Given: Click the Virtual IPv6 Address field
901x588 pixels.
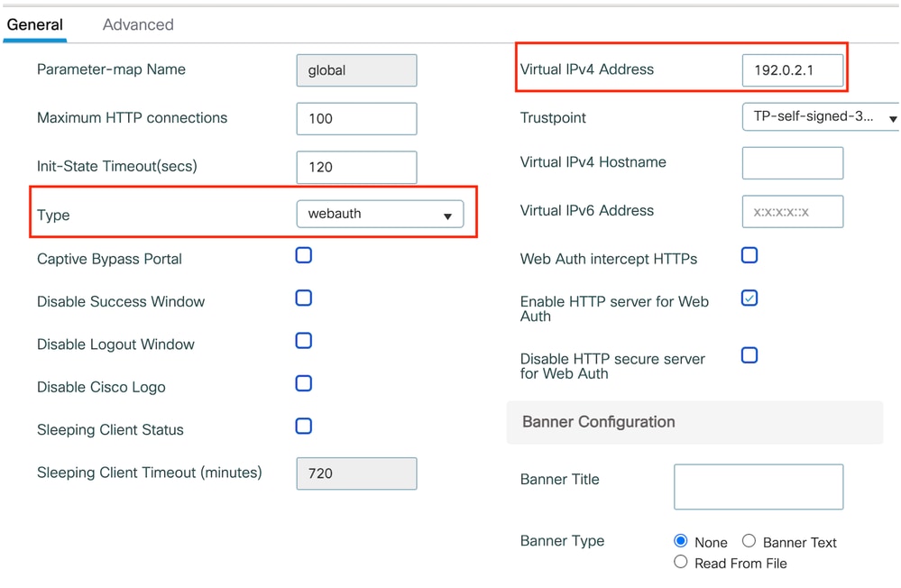Looking at the screenshot, I should (x=793, y=212).
